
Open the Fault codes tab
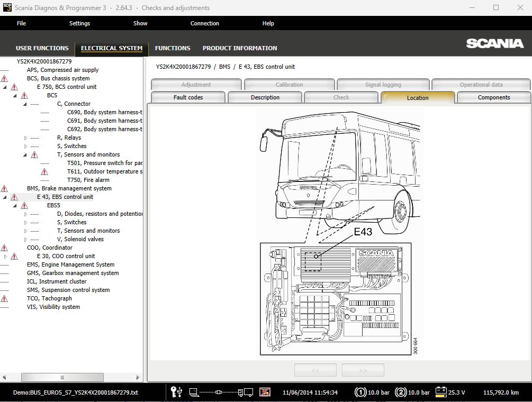(188, 97)
